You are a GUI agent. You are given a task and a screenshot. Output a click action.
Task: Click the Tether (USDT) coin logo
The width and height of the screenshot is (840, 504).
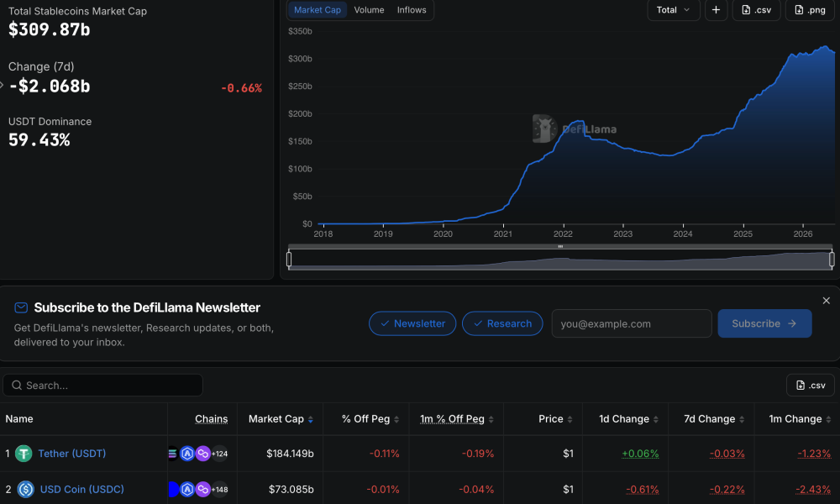point(24,454)
